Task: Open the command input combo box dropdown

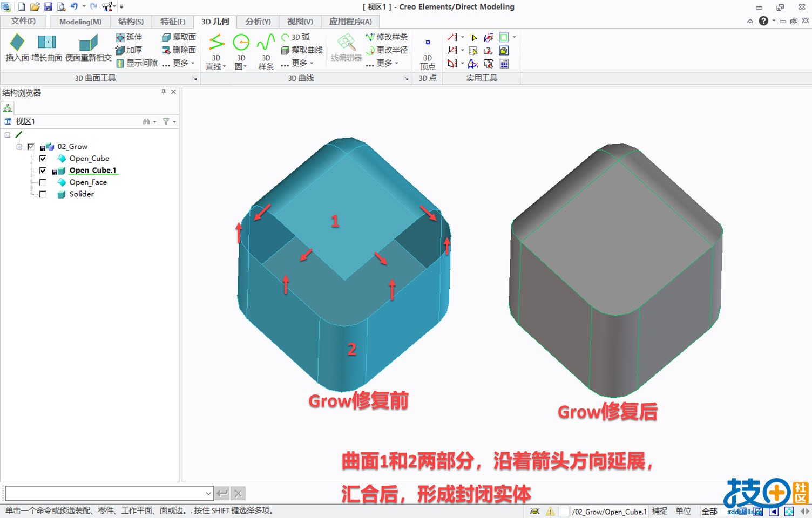Action: pyautogui.click(x=208, y=493)
